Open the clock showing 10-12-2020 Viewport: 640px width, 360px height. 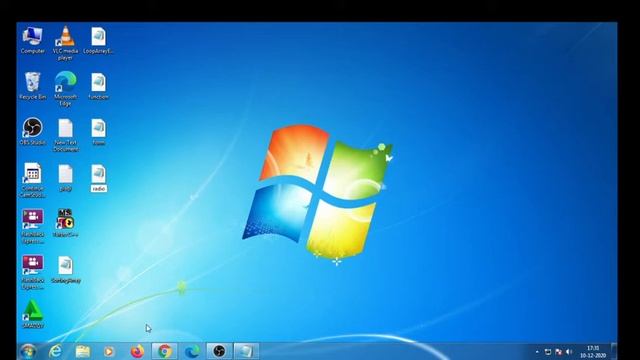tap(593, 352)
